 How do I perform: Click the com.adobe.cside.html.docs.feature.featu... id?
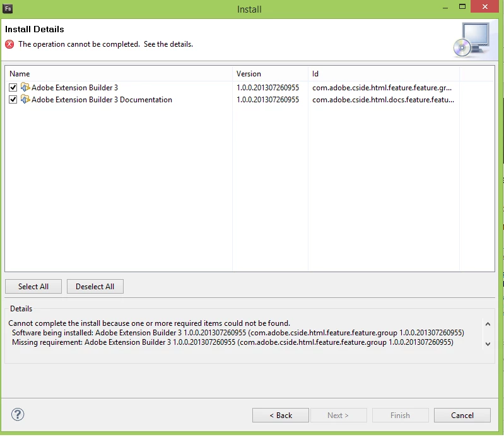coord(383,99)
